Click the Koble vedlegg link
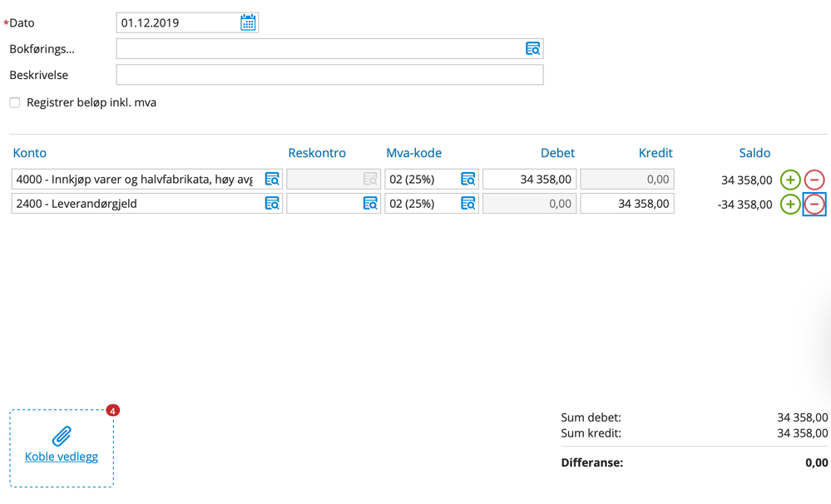831x504 pixels. [x=61, y=456]
